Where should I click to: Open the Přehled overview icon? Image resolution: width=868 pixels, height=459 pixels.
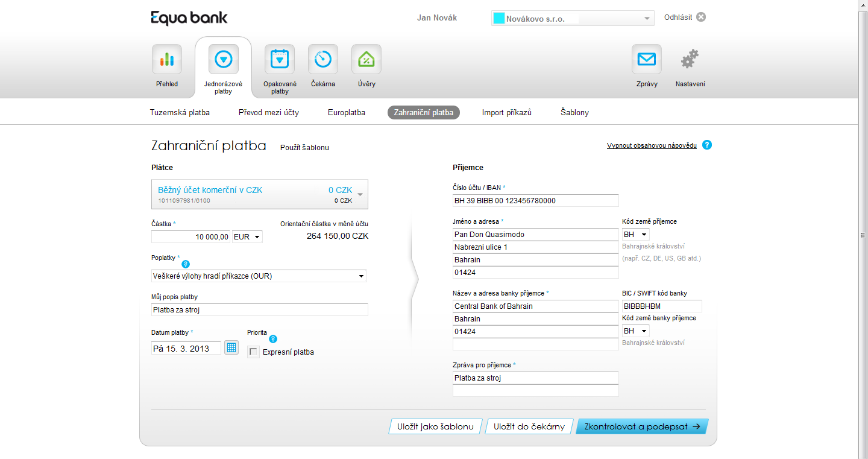tap(167, 59)
